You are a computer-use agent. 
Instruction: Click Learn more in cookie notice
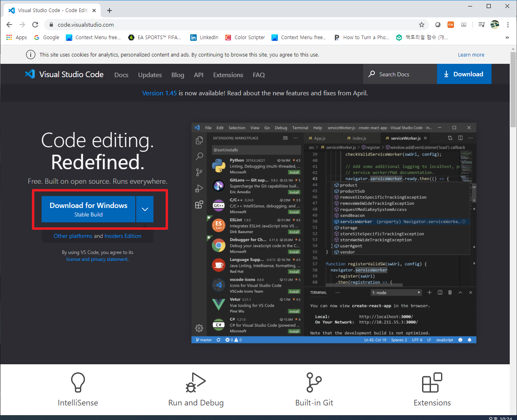[x=471, y=55]
